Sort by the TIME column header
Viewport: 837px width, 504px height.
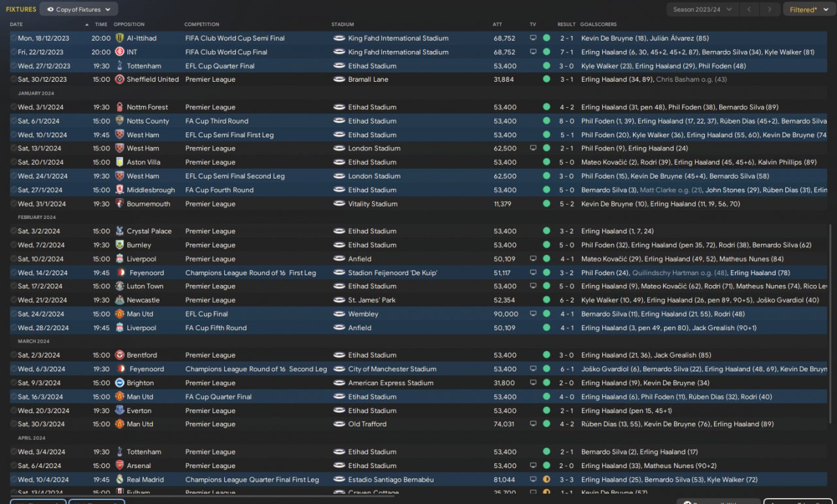click(x=101, y=25)
